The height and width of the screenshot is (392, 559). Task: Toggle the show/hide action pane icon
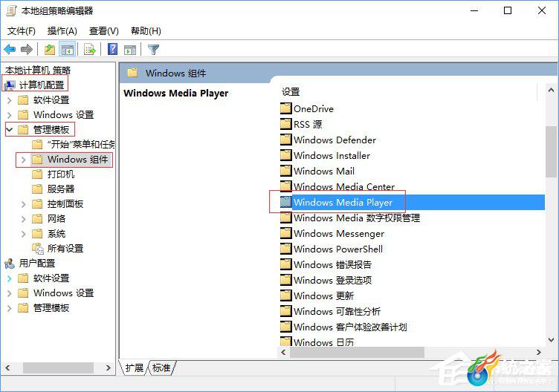[x=130, y=50]
